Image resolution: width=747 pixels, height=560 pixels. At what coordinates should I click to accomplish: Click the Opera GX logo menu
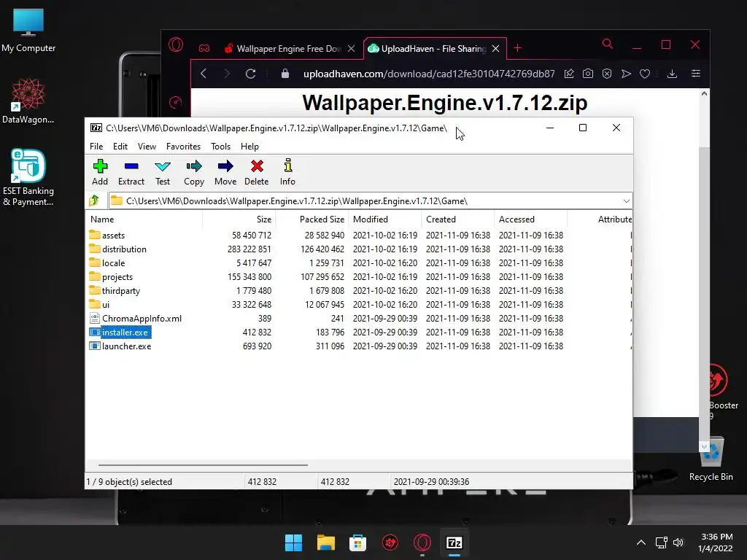click(x=176, y=44)
